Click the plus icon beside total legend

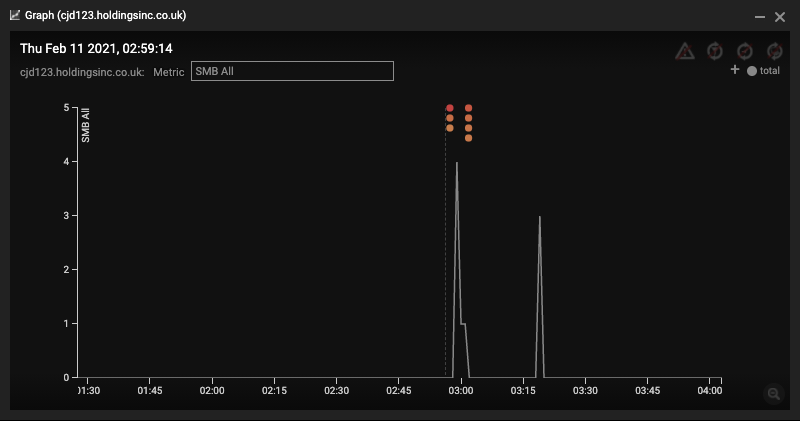735,69
